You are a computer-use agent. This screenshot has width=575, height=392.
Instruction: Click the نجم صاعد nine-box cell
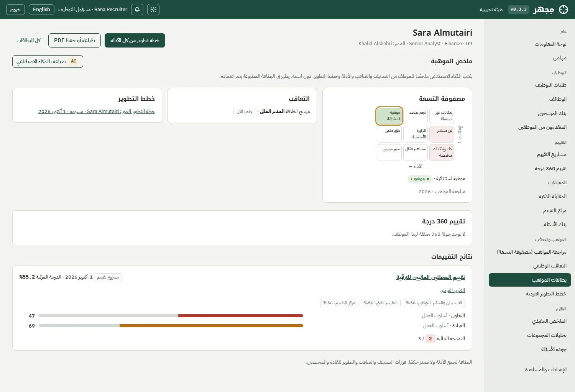[416, 116]
